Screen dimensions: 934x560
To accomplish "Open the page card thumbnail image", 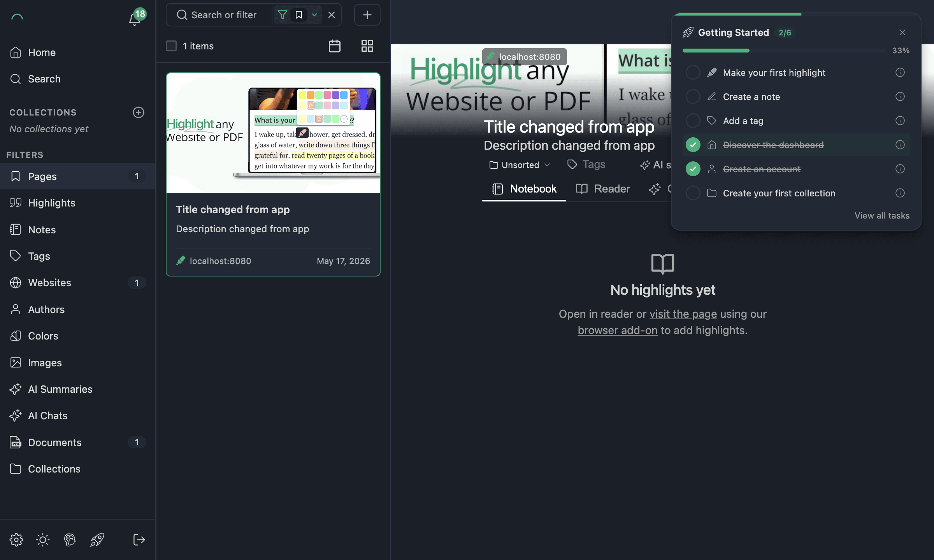I will click(x=273, y=133).
